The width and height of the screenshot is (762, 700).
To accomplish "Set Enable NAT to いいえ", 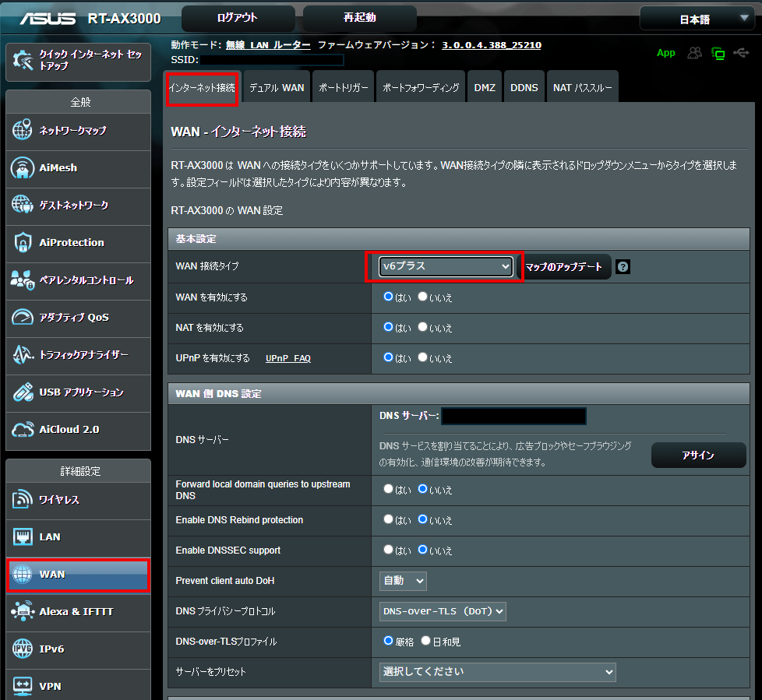I will point(422,327).
